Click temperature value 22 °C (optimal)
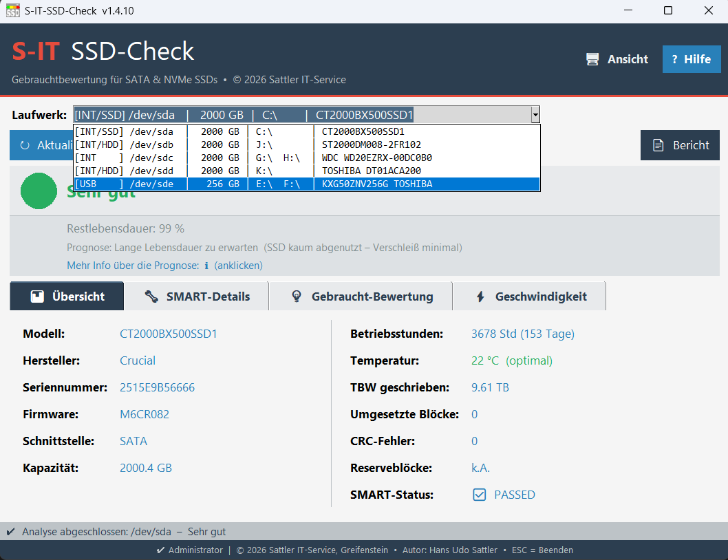The image size is (728, 560). click(512, 360)
